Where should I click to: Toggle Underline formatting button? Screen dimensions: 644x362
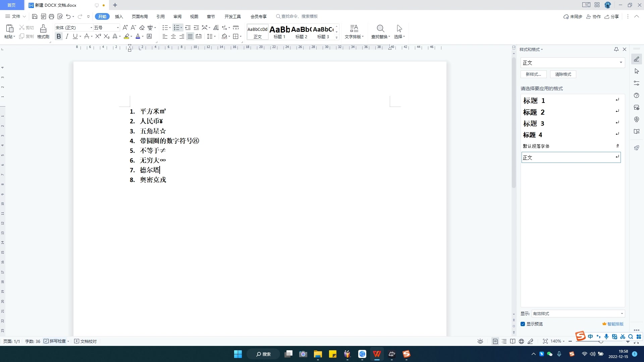75,36
